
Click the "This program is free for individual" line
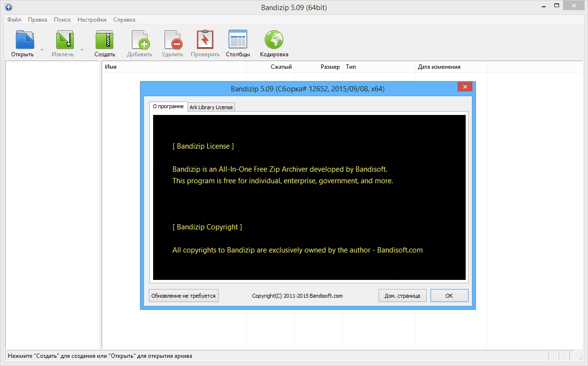[x=283, y=181]
